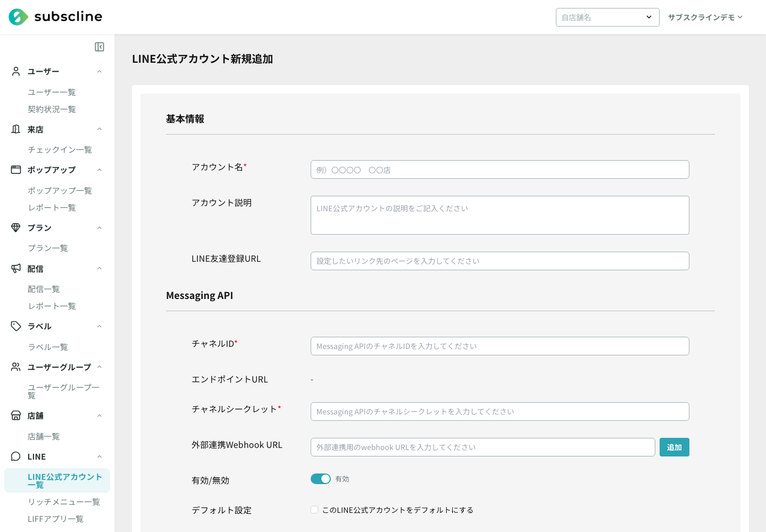Click the デフォルト設定 label
The height and width of the screenshot is (532, 766).
[x=221, y=510]
